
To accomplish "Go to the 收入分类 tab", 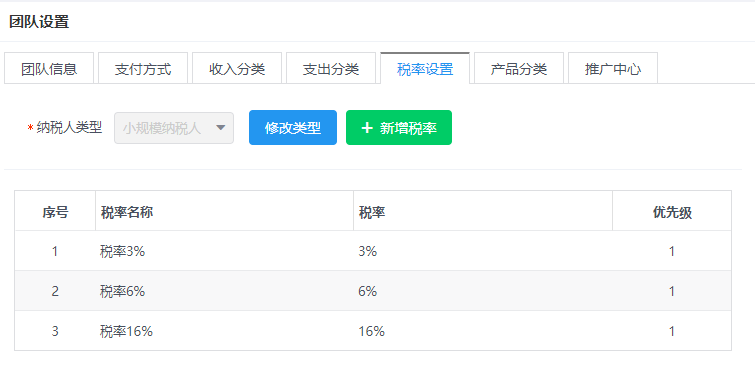I will click(x=237, y=68).
